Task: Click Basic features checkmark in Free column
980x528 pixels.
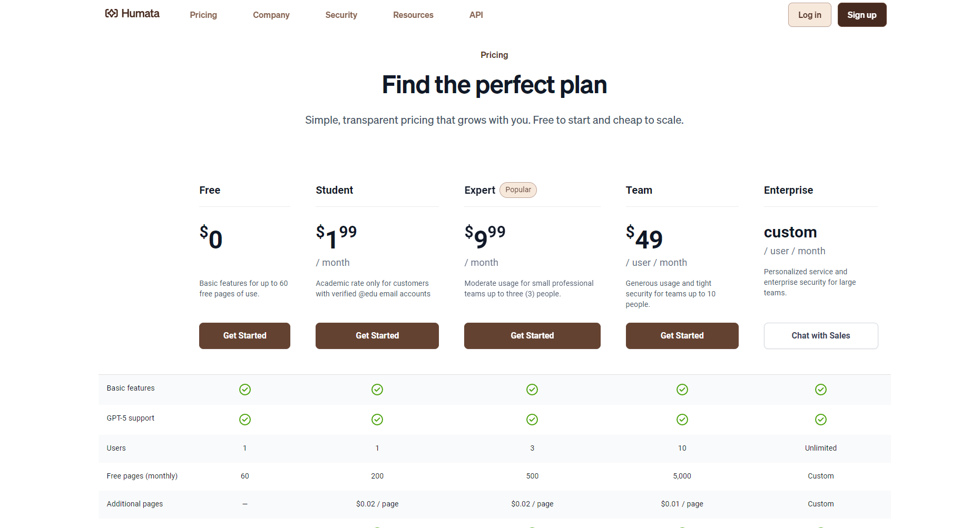Action: (x=245, y=390)
